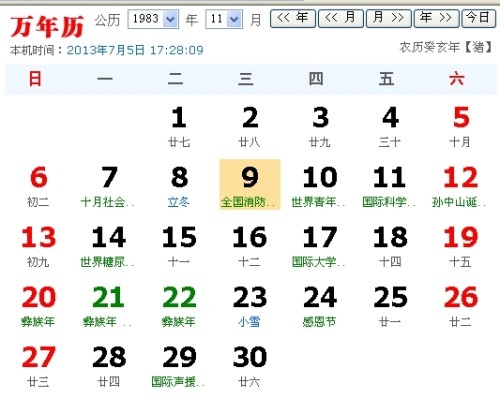Go to previous year button
The width and height of the screenshot is (500, 398).
[293, 18]
